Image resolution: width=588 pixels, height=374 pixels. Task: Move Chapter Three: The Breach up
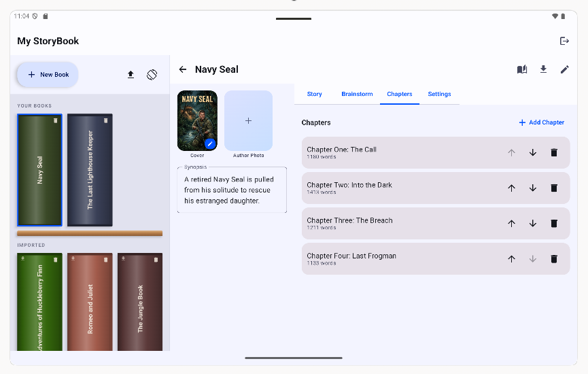click(511, 224)
